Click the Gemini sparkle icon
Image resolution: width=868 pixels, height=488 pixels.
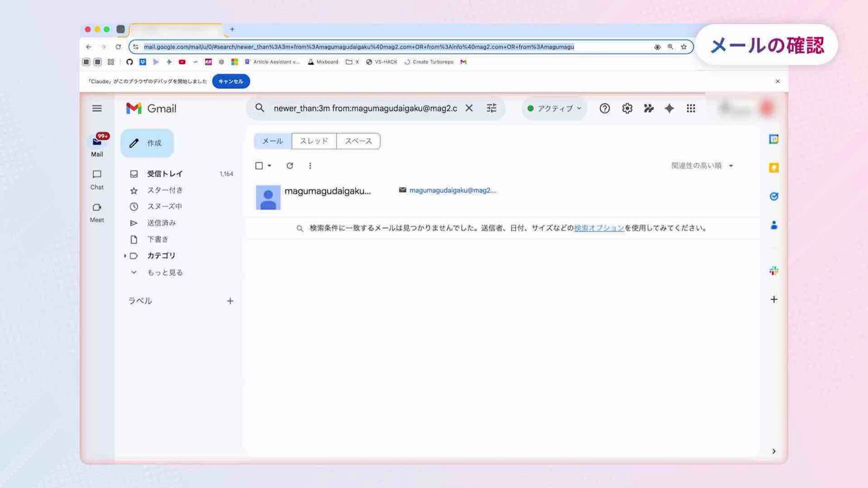point(669,108)
